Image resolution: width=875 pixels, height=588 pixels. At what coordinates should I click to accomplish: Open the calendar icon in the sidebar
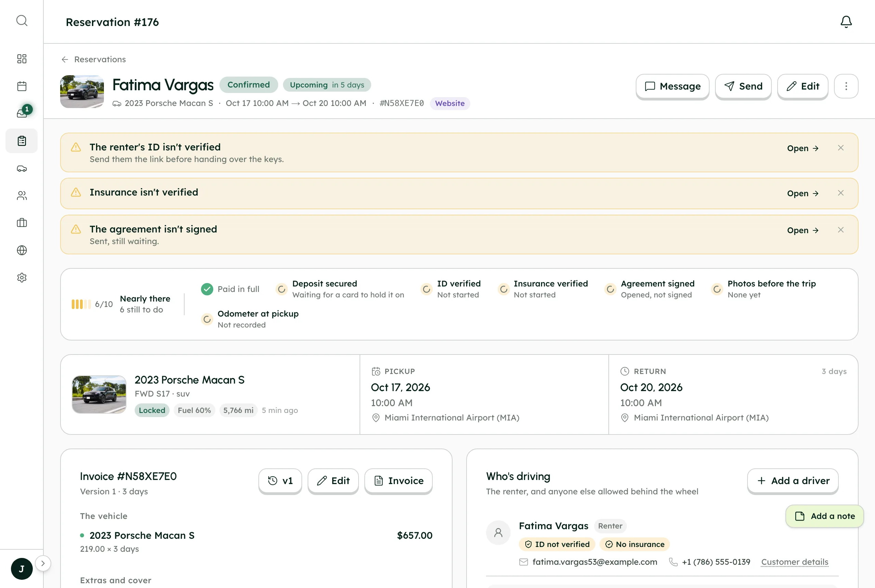click(22, 86)
